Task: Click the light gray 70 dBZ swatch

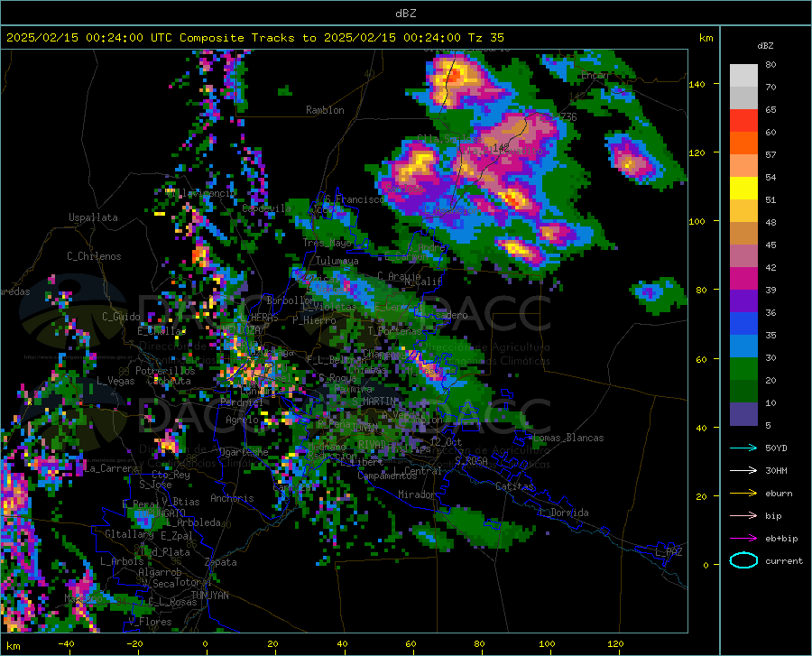Action: 743,76
